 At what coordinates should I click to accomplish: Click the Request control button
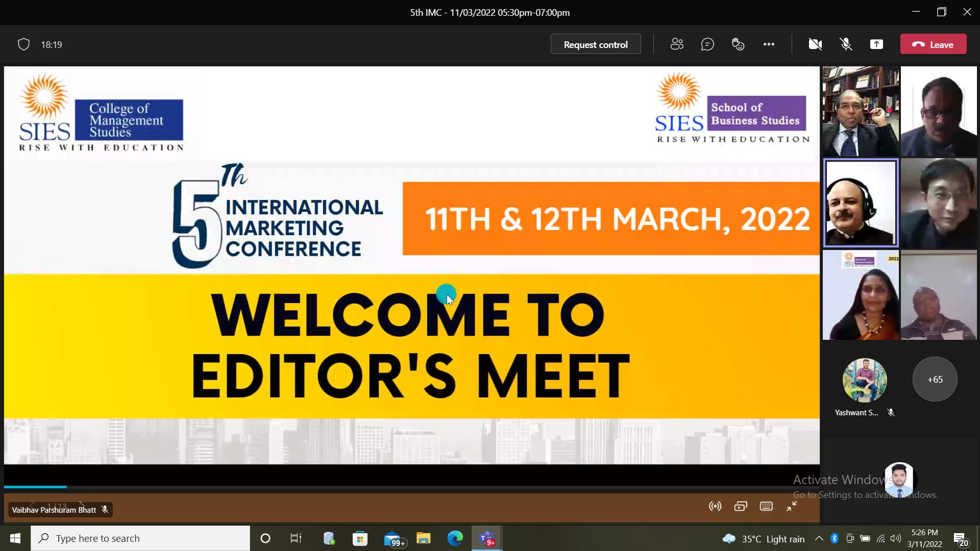[595, 44]
